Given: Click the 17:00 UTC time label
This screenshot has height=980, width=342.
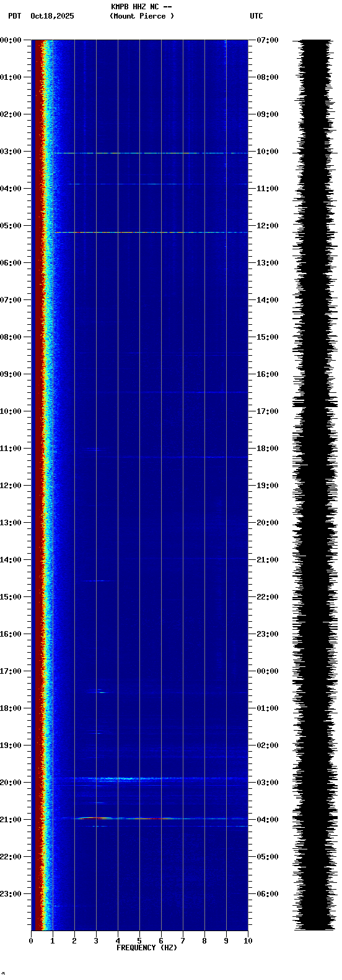Looking at the screenshot, I should [x=268, y=411].
